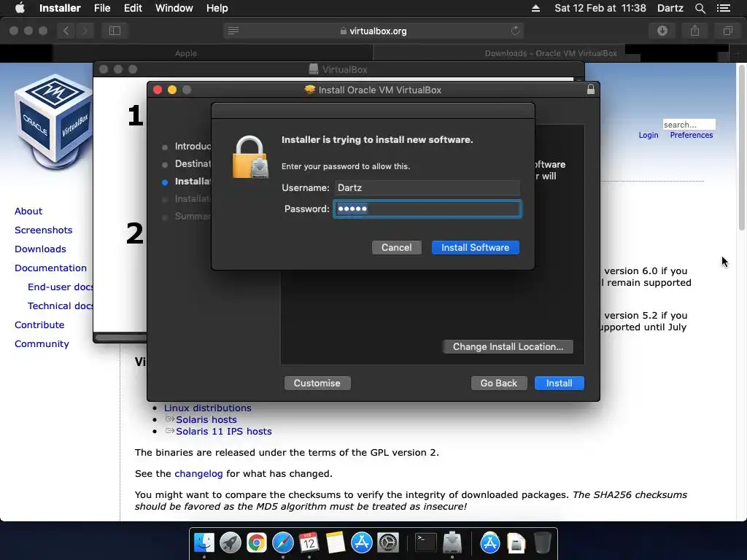This screenshot has height=560, width=747.
Task: Click the VirtualBox cube logo
Action: [x=54, y=122]
